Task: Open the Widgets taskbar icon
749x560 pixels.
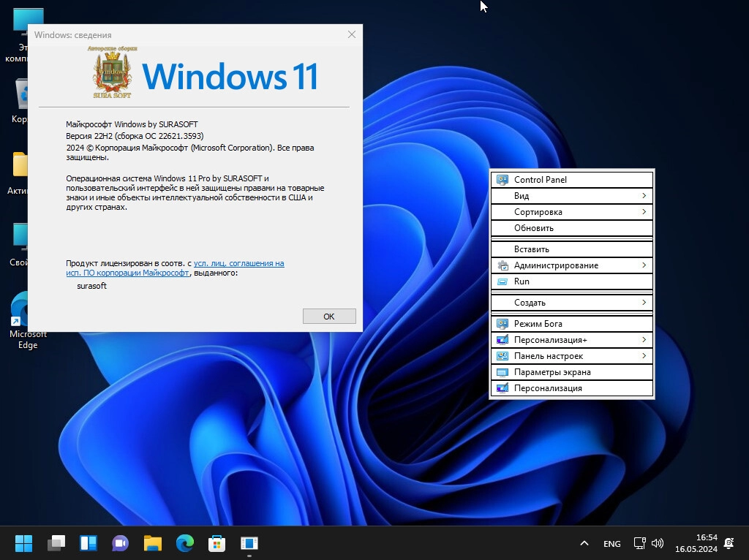Action: pos(89,543)
